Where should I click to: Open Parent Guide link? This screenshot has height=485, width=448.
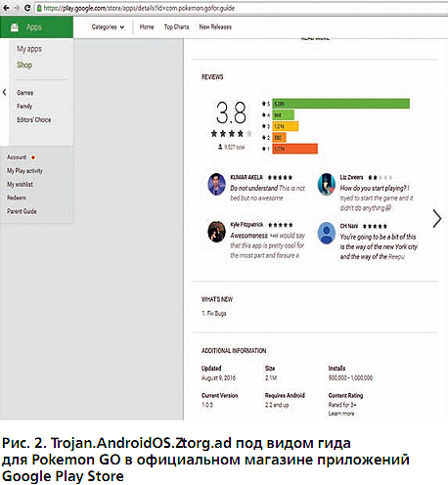point(22,211)
